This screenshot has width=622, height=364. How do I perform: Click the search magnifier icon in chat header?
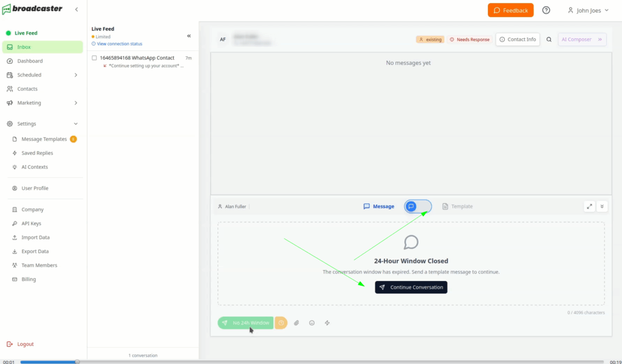(x=549, y=39)
